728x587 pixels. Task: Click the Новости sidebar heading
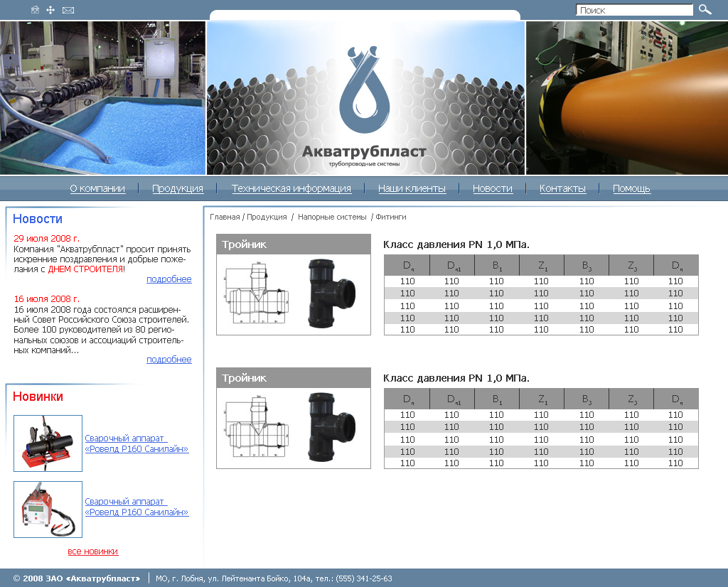(38, 219)
